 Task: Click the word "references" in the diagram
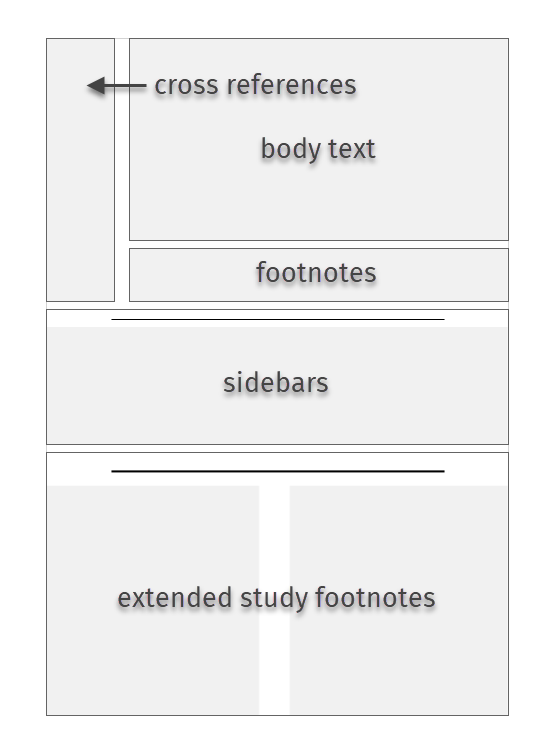pyautogui.click(x=291, y=85)
